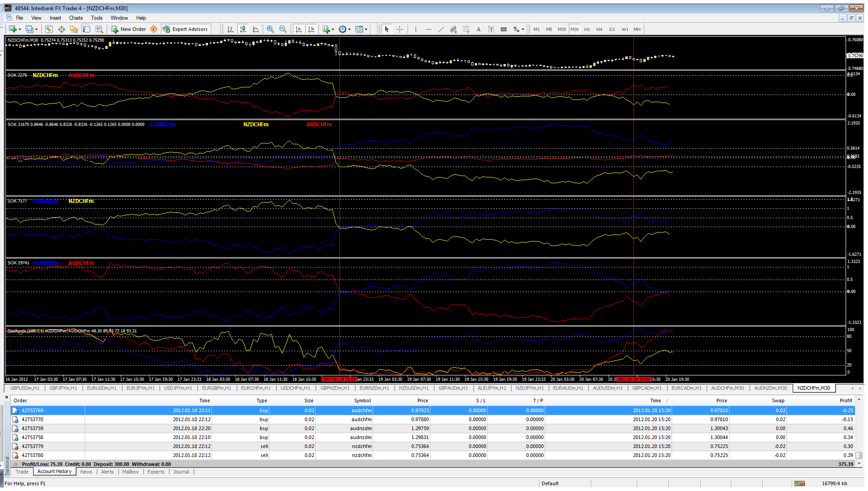Select the gray rectangle shape tool
The image size is (868, 491).
point(503,29)
